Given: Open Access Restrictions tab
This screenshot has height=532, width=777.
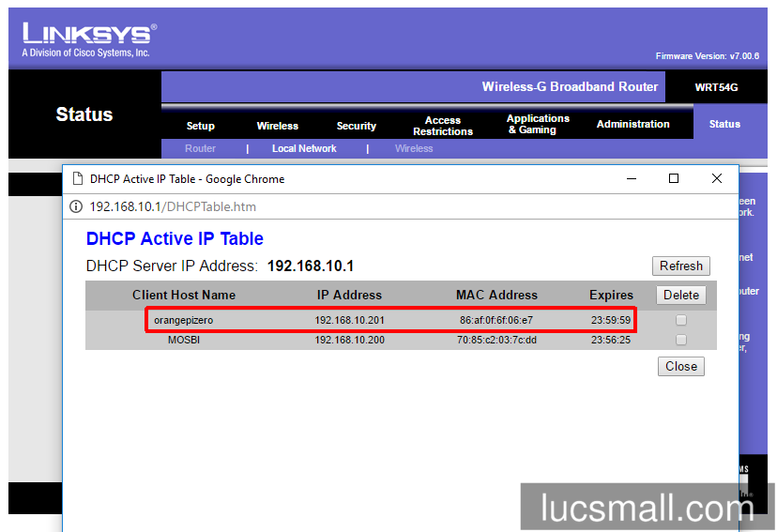Looking at the screenshot, I should 443,126.
